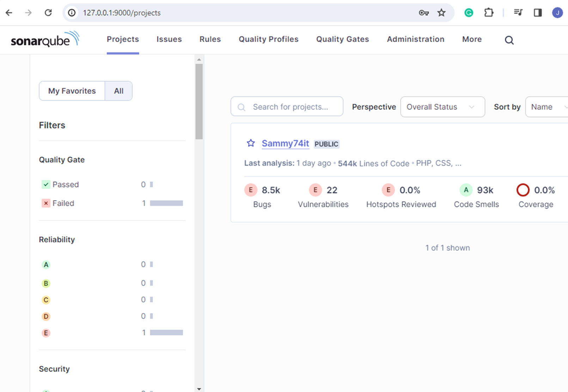
Task: Toggle the browser side panel icon
Action: [537, 13]
